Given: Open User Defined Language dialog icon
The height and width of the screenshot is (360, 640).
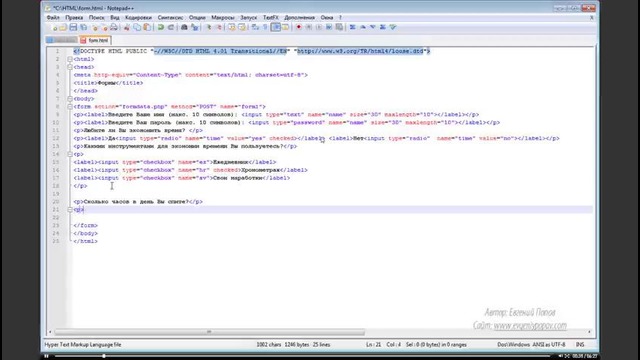Looking at the screenshot, I should click(x=285, y=27).
